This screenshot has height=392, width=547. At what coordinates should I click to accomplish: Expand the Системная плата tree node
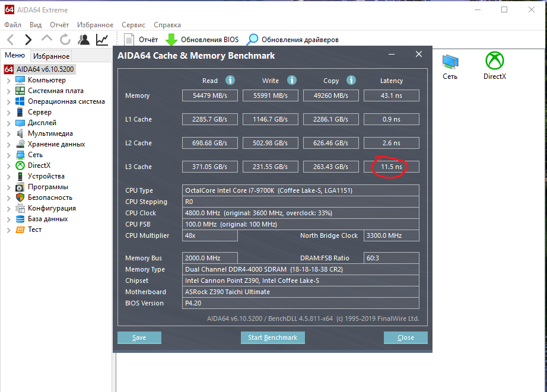(x=9, y=91)
